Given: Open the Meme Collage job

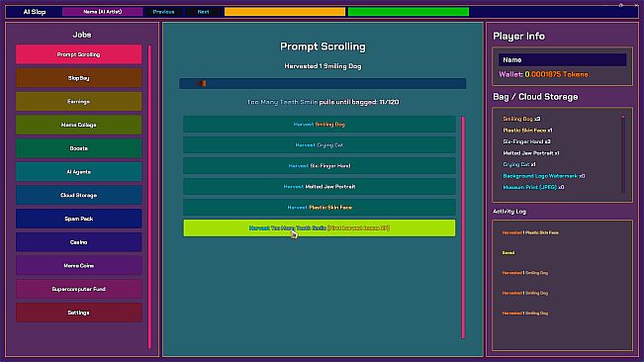Looking at the screenshot, I should coord(79,125).
